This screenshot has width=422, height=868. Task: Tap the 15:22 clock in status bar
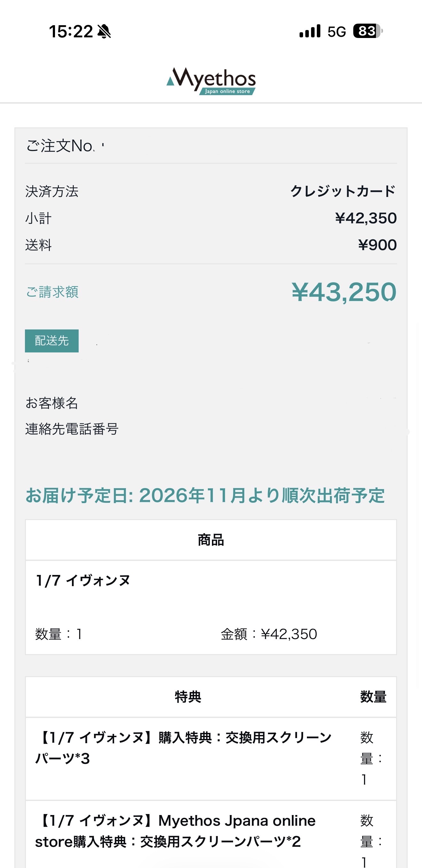71,31
